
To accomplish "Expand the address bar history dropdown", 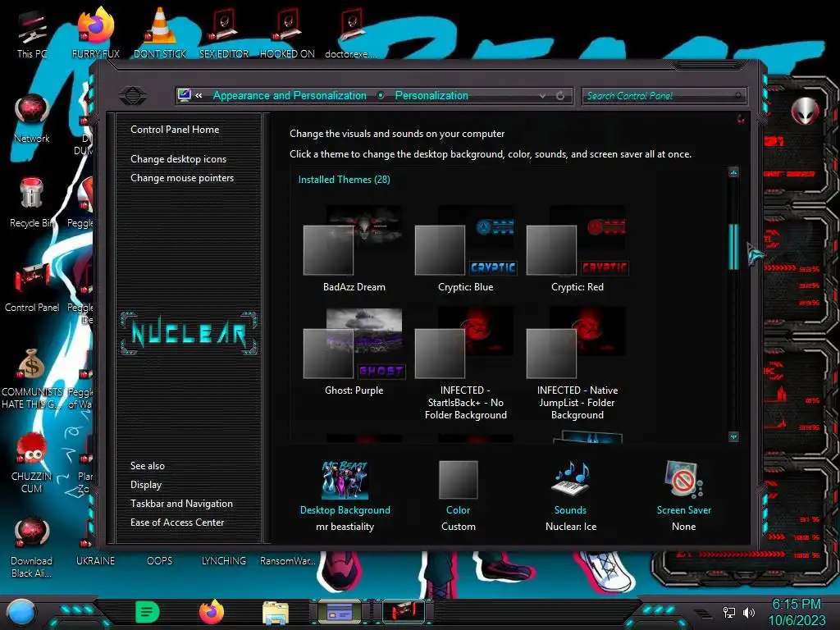I will (x=543, y=96).
